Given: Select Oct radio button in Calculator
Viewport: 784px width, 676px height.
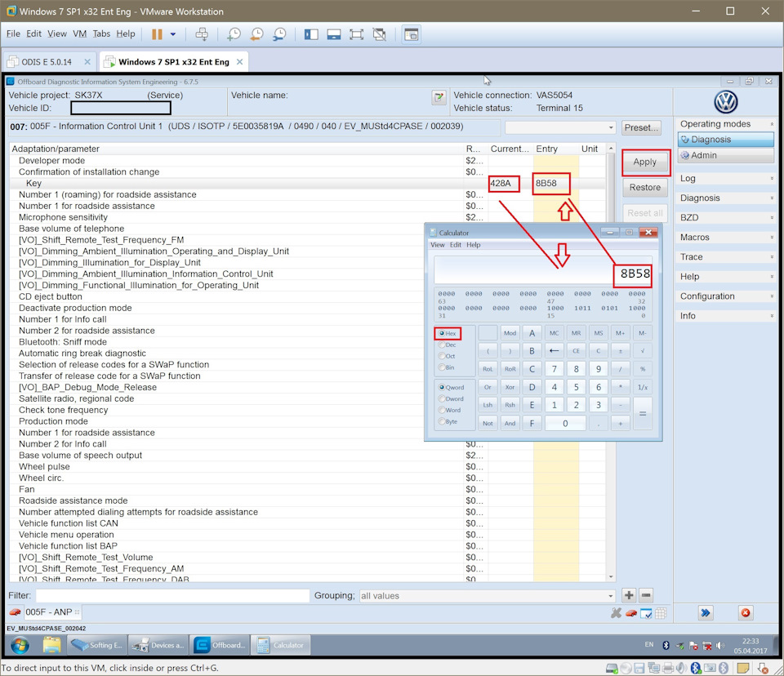Looking at the screenshot, I should pos(442,356).
